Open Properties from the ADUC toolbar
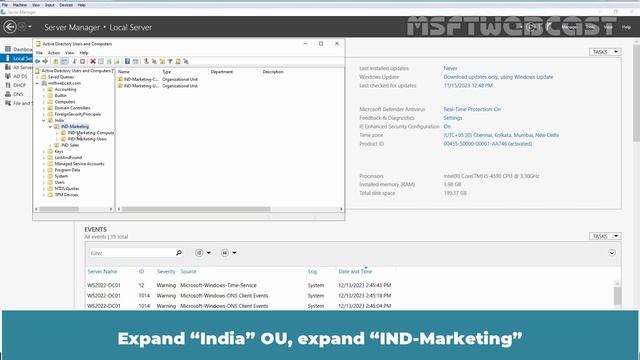Screen dimensions: 640x360 tap(101, 61)
